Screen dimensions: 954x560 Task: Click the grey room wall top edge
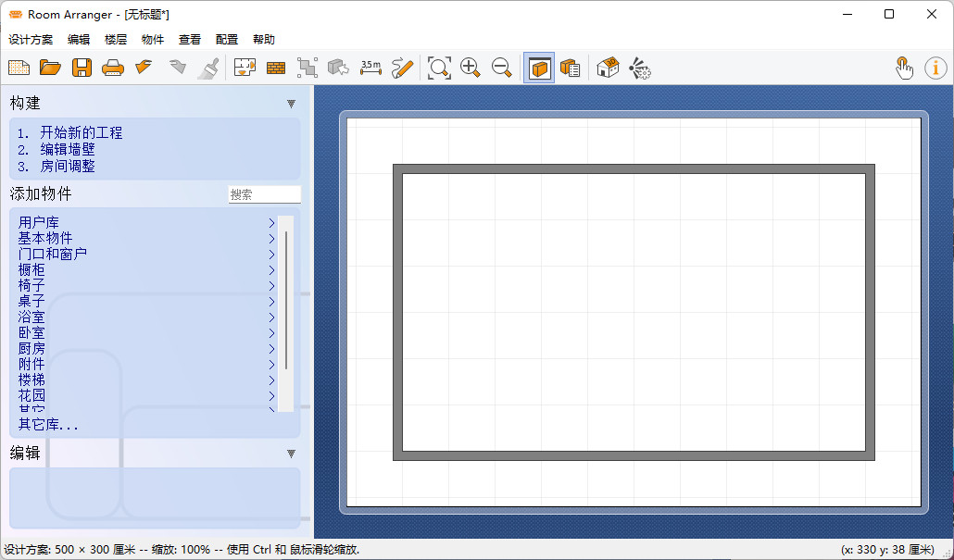[634, 168]
